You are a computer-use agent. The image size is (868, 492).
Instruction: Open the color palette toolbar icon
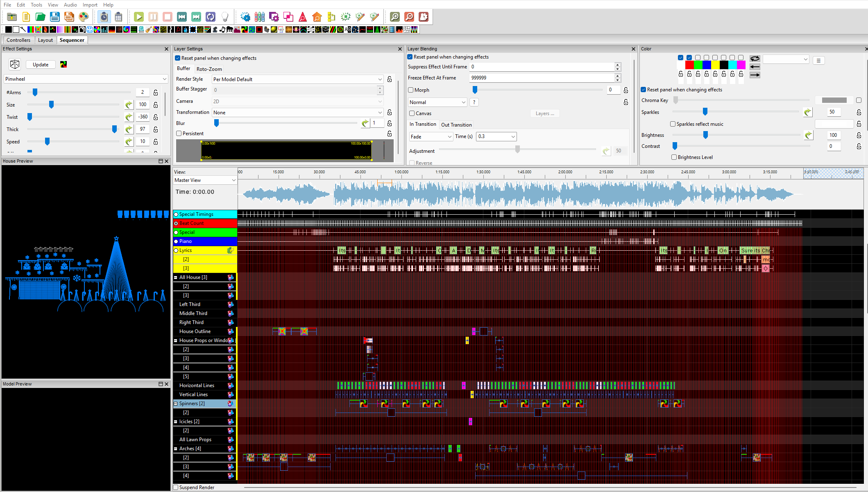point(84,17)
